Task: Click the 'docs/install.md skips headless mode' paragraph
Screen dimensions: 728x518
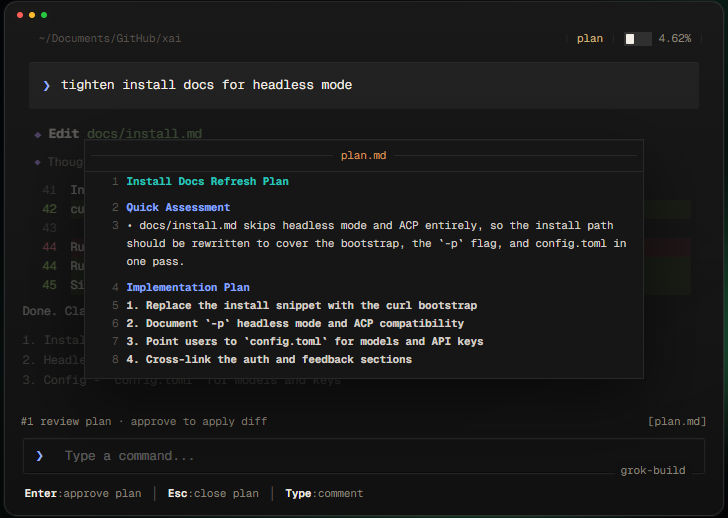Action: [377, 244]
